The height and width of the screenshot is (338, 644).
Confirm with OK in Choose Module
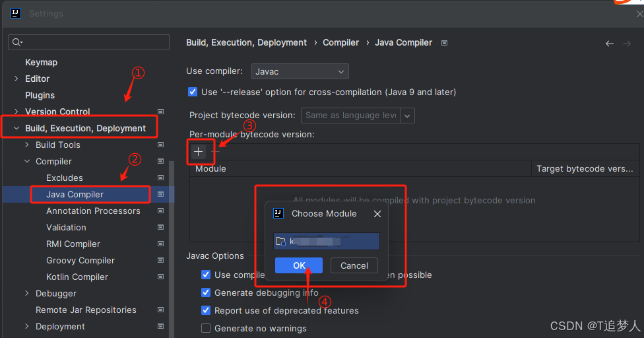coord(299,265)
